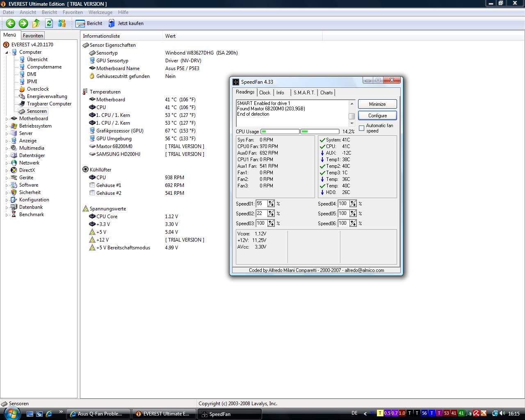Click the users icon in EVEREST toolbar
This screenshot has width=525, height=420.
(62, 23)
